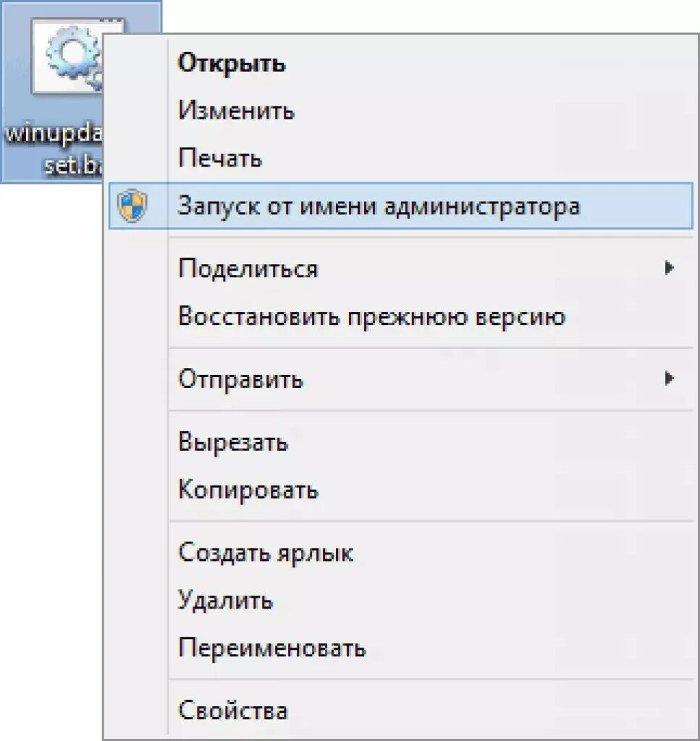
Task: Select Изменить menu entry
Action: pos(400,111)
